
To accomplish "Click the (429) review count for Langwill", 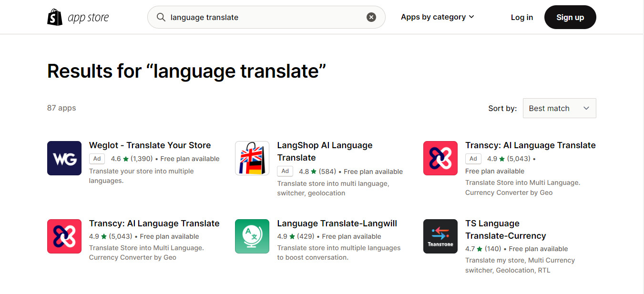I will click(x=306, y=236).
